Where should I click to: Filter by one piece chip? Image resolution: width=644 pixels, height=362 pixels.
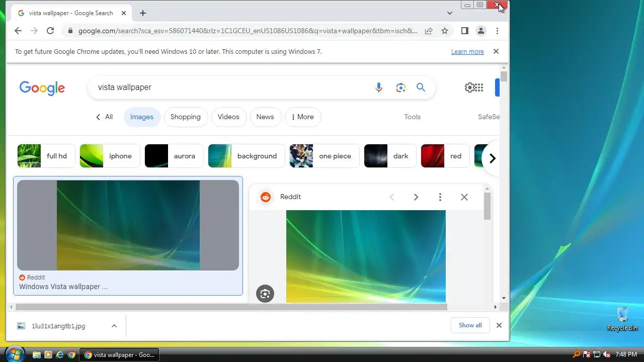(325, 156)
